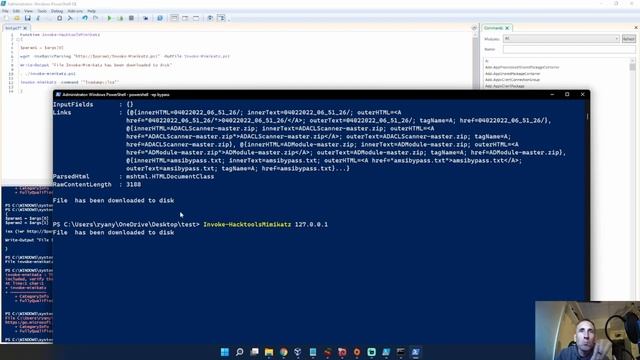This screenshot has width=640, height=360.
Task: Click the Redo arrow icon
Action: [96, 18]
